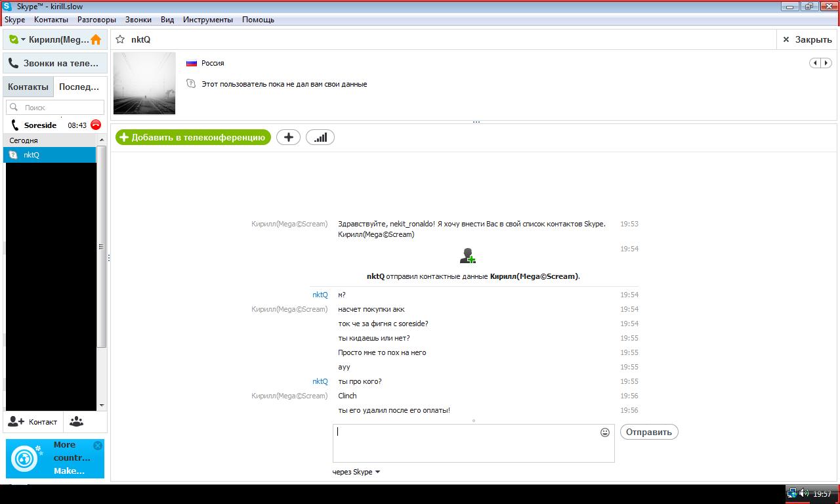This screenshot has height=504, width=840.
Task: Click sidebar splitter handle dots
Action: [x=108, y=258]
